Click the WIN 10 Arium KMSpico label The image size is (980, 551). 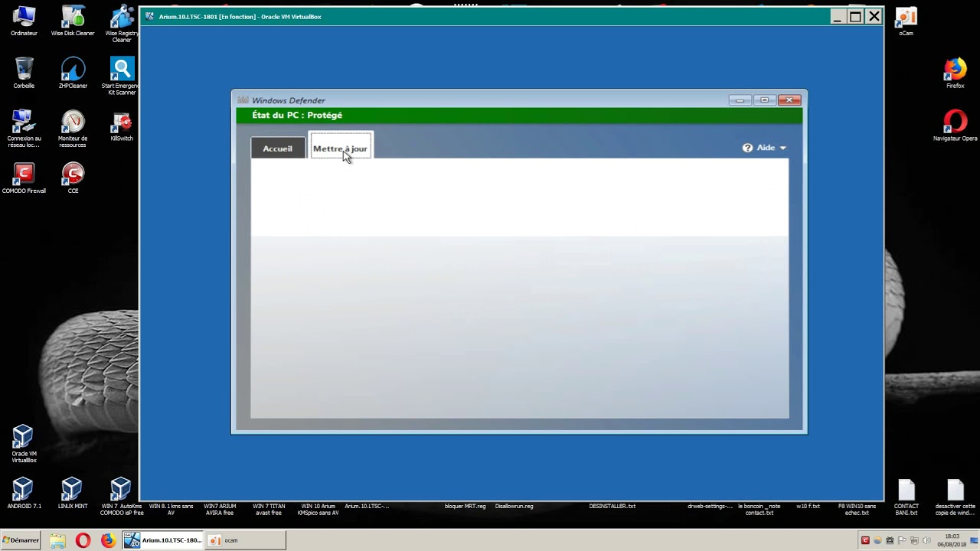click(x=318, y=509)
